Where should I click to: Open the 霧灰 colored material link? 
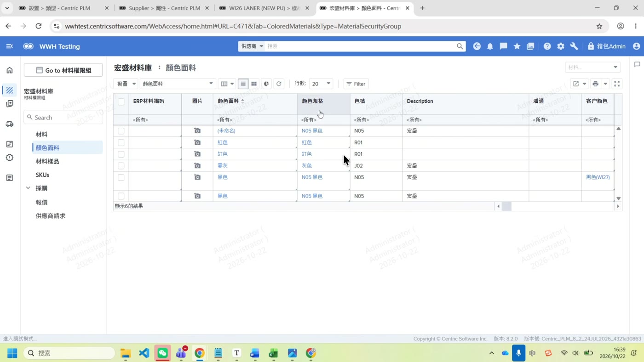(x=223, y=165)
